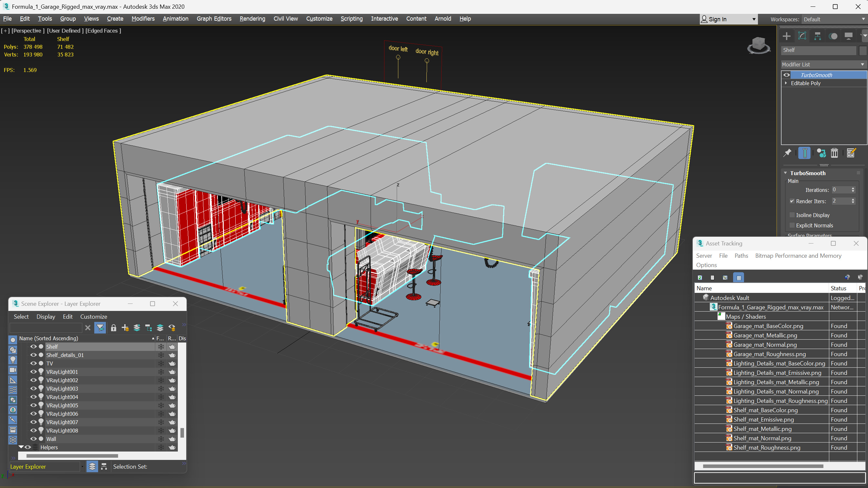Toggle Display Geometry filter in Scene Explorer sidebar
The image size is (868, 488).
pyautogui.click(x=13, y=340)
